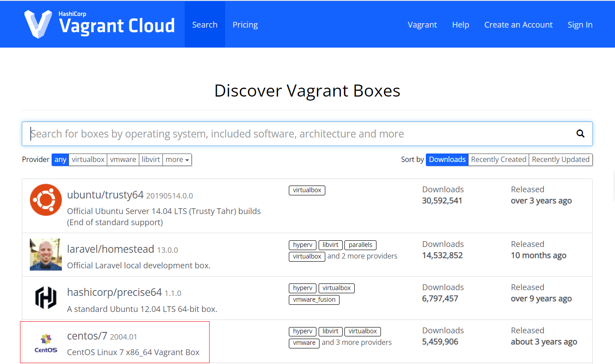
Task: Click 'over 9 years ago' release date
Action: tap(541, 299)
